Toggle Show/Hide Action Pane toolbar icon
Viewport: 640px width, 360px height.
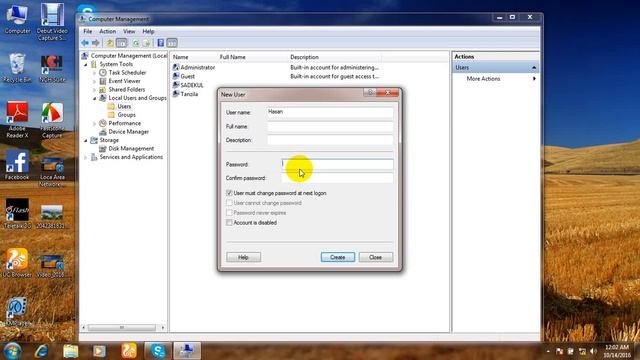pos(172,43)
